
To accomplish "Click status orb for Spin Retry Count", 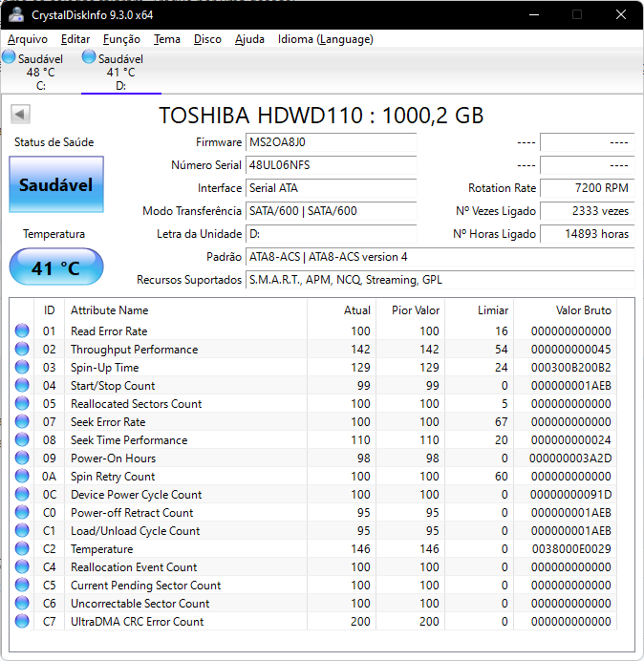I will click(22, 476).
